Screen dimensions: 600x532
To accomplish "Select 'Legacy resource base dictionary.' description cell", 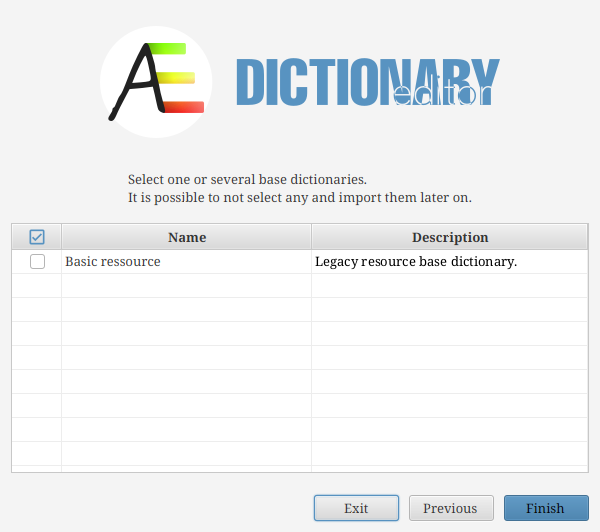I will pyautogui.click(x=450, y=262).
